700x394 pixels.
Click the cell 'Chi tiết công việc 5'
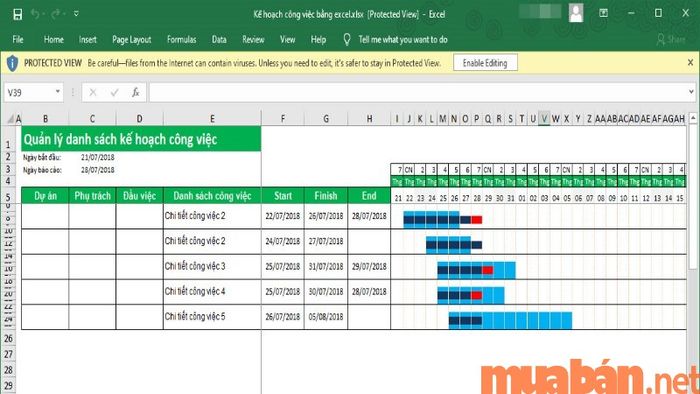[x=212, y=317]
